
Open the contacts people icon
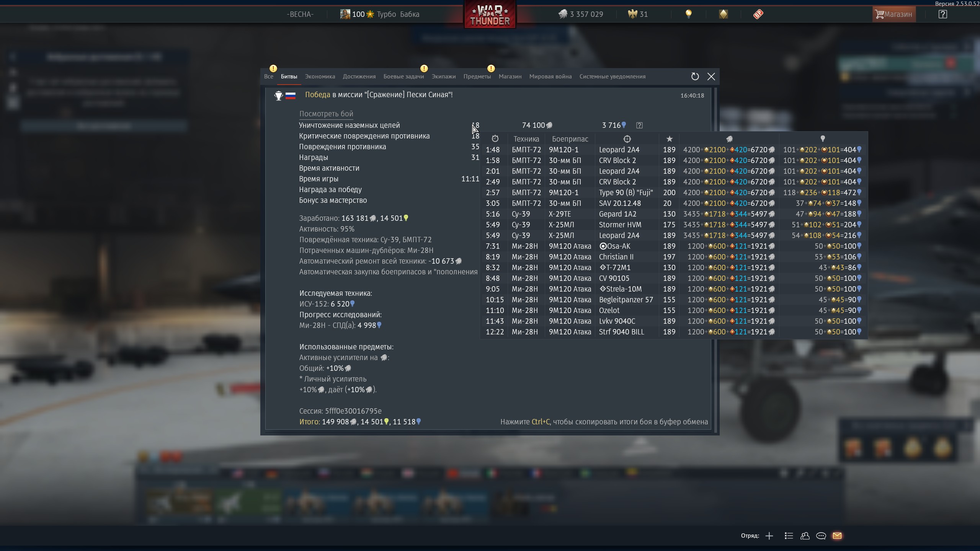(x=805, y=536)
